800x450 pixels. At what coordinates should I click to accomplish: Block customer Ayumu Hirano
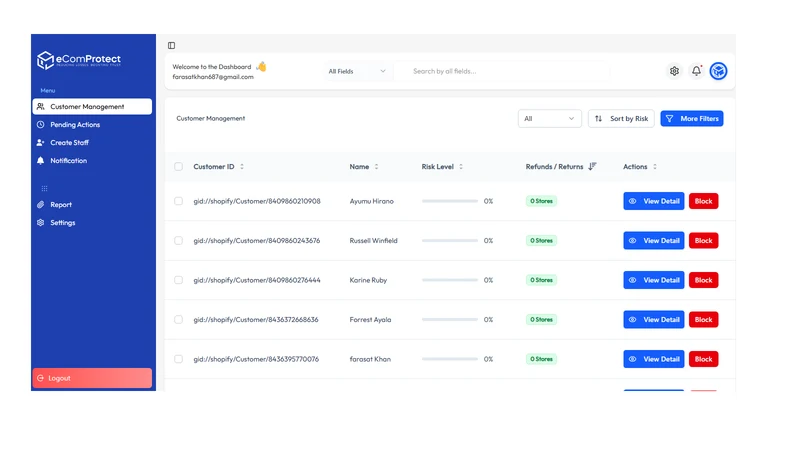(x=704, y=201)
